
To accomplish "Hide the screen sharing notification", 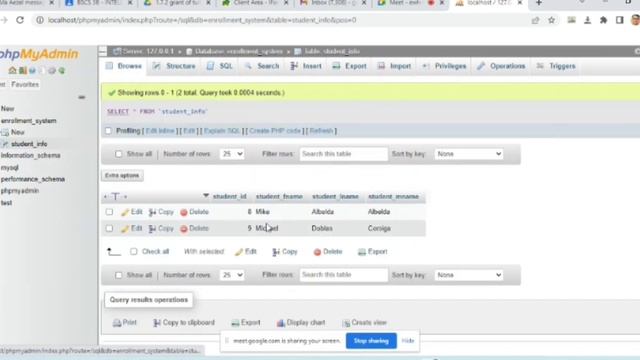I will click(408, 341).
